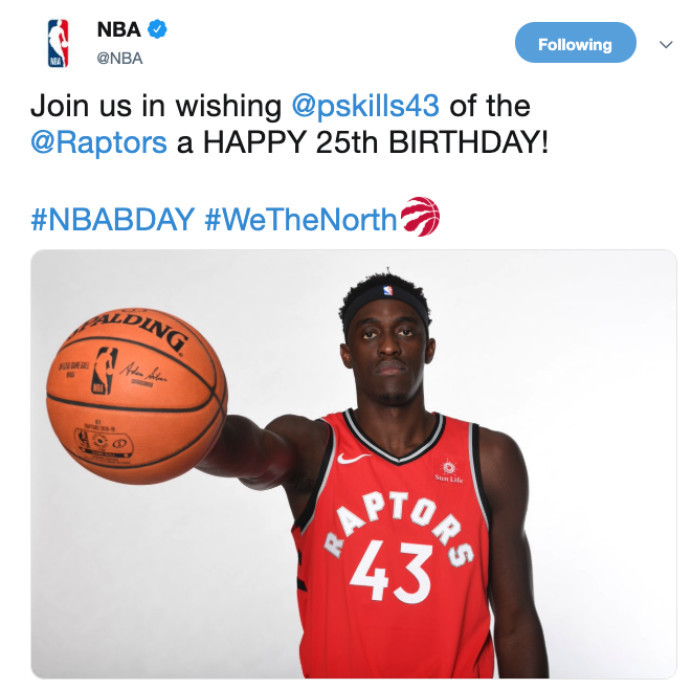The image size is (692, 689).
Task: Click the number 43 on the jersey
Action: tap(391, 572)
